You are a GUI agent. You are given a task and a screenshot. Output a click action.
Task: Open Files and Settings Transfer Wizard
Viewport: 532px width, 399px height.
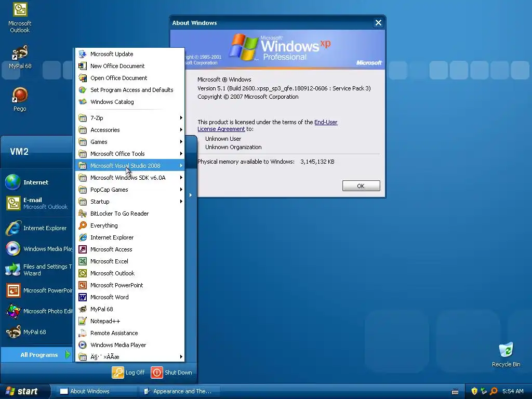pyautogui.click(x=37, y=270)
